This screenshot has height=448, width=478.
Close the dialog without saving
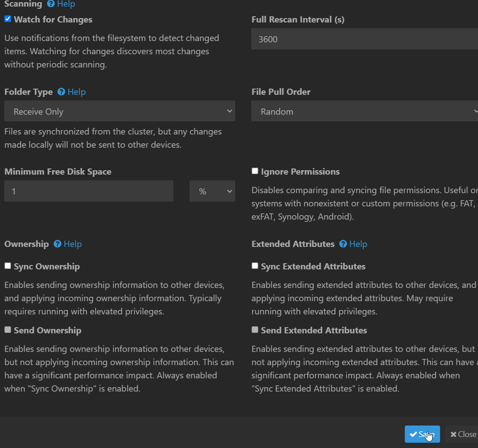[x=463, y=434]
